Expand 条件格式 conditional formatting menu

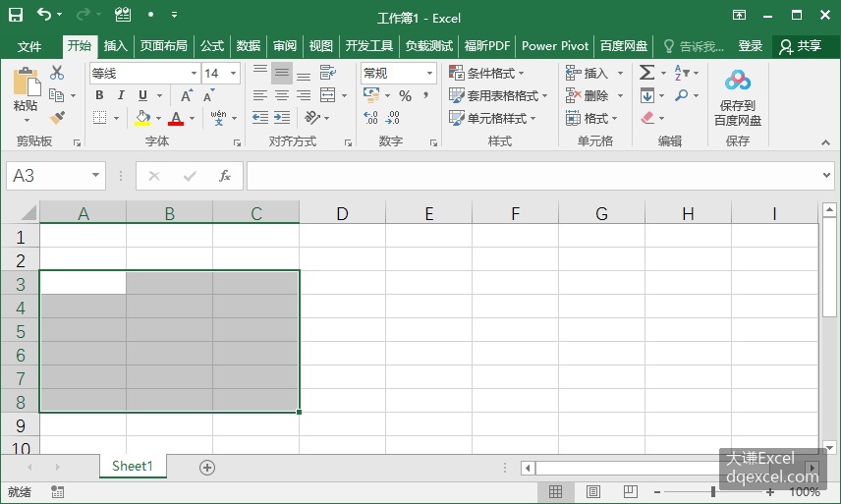pyautogui.click(x=486, y=73)
